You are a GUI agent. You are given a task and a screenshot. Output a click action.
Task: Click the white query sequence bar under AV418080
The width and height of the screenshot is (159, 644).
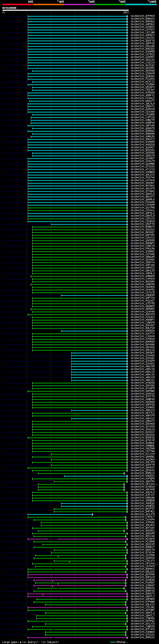(65, 10)
